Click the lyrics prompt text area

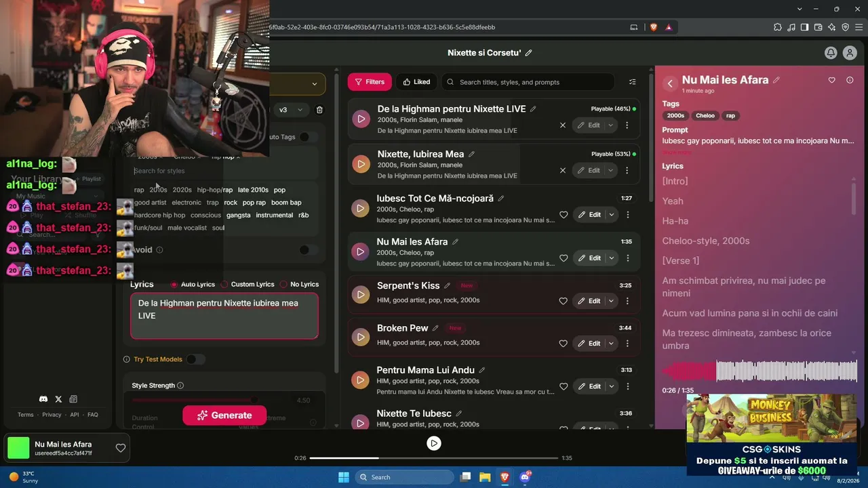pyautogui.click(x=224, y=316)
